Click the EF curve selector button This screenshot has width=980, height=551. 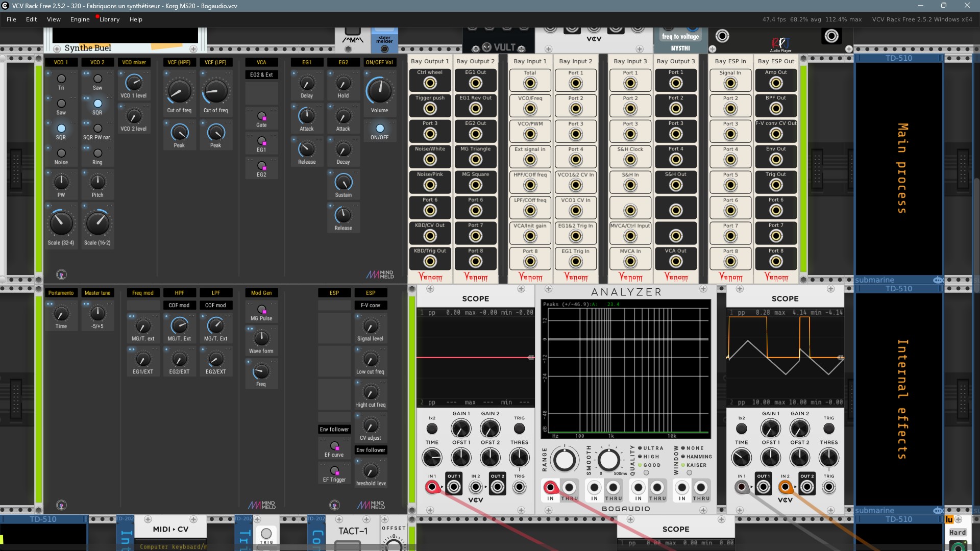coord(334,446)
